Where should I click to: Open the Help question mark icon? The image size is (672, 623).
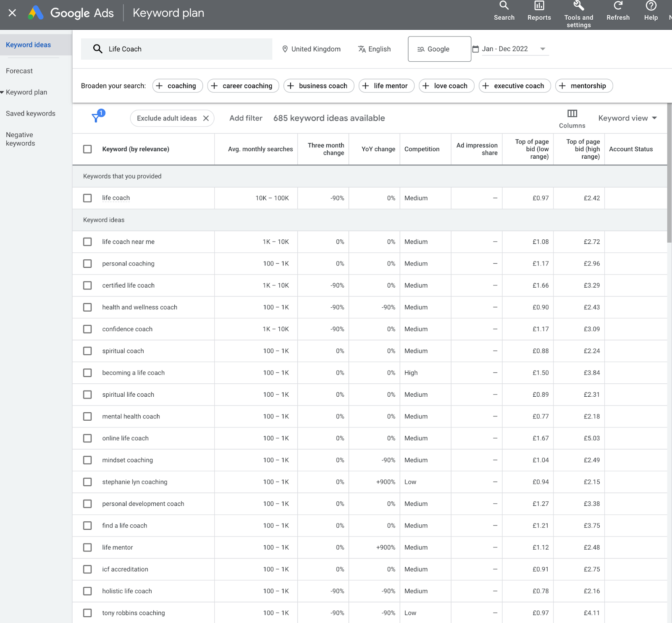coord(651,6)
